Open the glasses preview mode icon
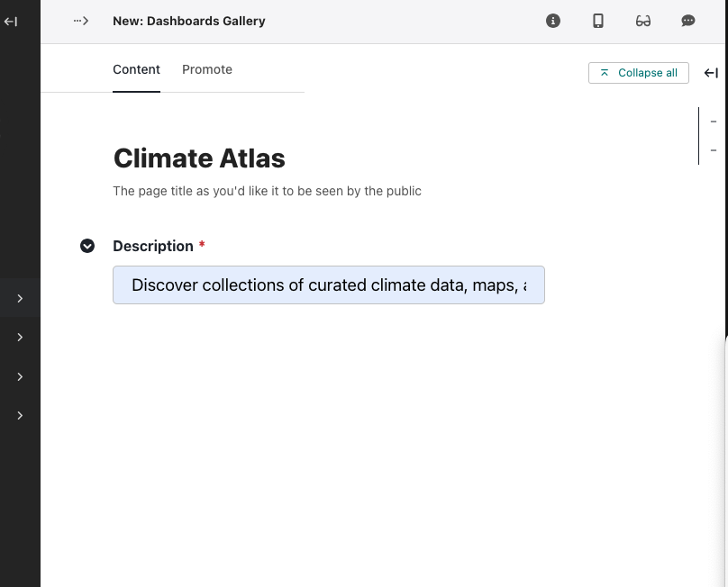The image size is (728, 587). point(643,21)
